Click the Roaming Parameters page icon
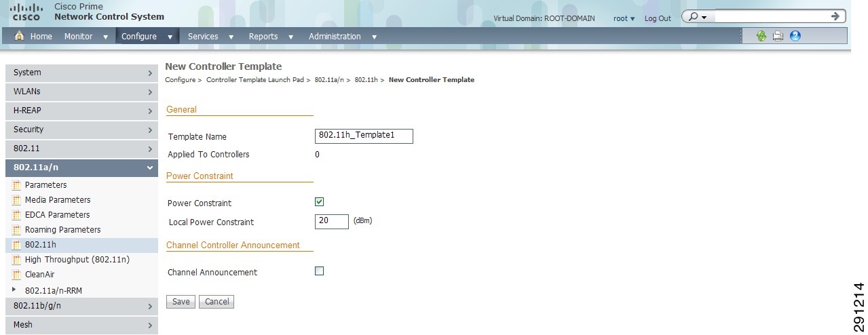 click(x=17, y=230)
